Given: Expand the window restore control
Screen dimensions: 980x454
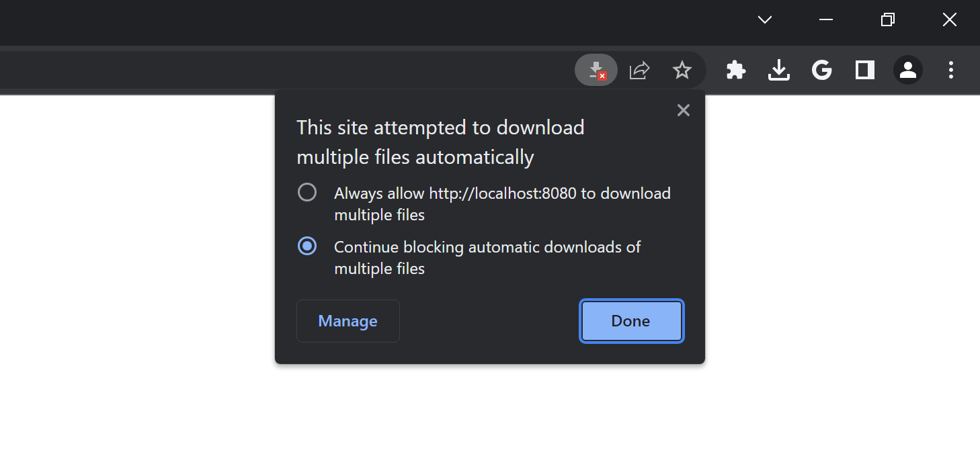Looking at the screenshot, I should pos(887,19).
